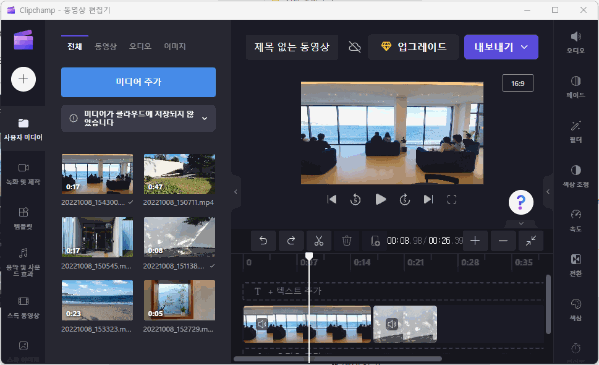Collapse the timeline with chevron below help
This screenshot has width=599, height=365.
(521, 223)
